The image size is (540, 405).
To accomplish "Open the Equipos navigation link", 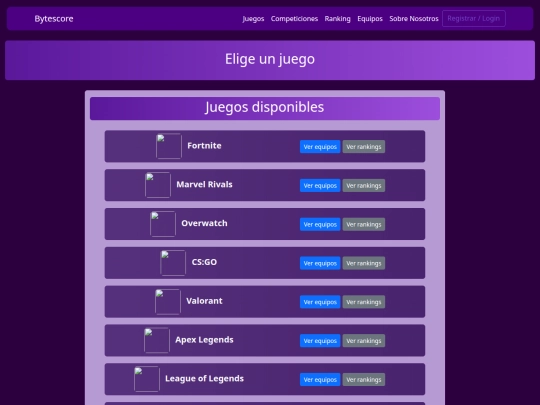I will [x=370, y=19].
